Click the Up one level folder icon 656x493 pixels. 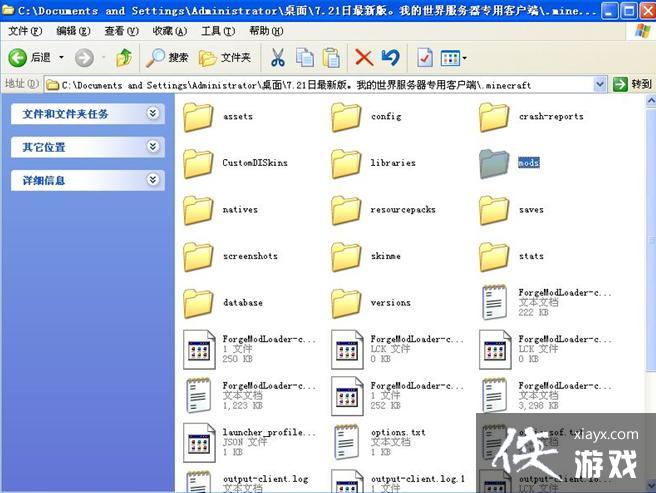pos(124,58)
